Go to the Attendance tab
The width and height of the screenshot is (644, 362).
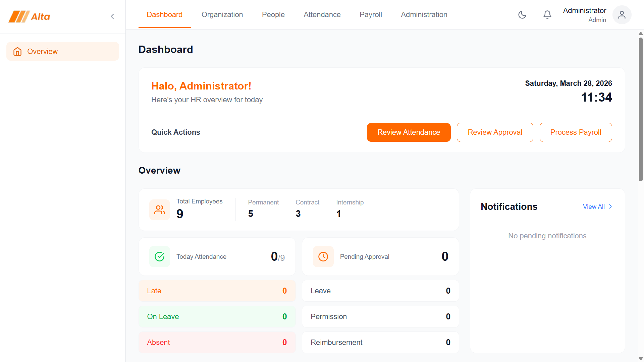tap(322, 15)
